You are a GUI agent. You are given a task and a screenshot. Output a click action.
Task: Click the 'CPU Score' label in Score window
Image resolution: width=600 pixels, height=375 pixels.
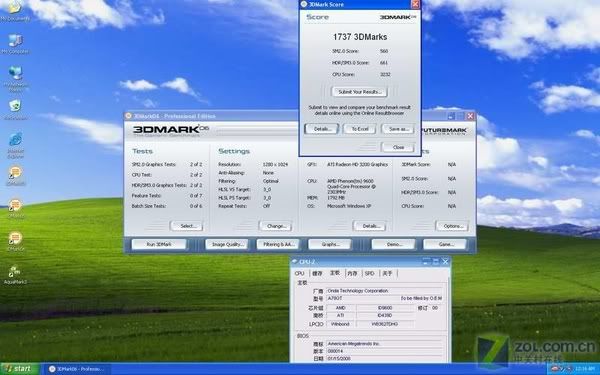point(343,74)
